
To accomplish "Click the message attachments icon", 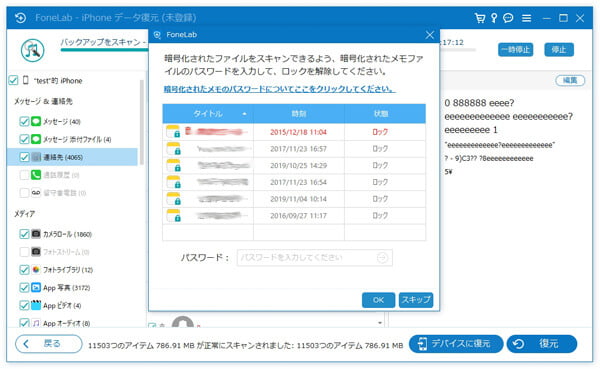I will click(x=36, y=139).
